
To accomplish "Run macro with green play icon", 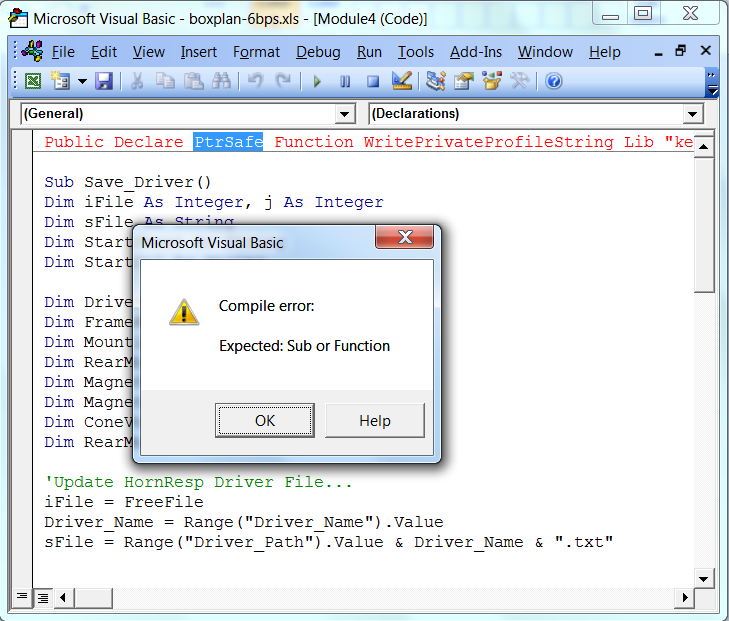I will (317, 82).
